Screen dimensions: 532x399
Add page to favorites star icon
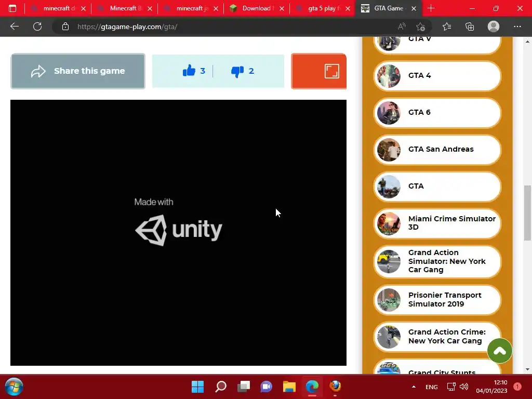pos(421,26)
